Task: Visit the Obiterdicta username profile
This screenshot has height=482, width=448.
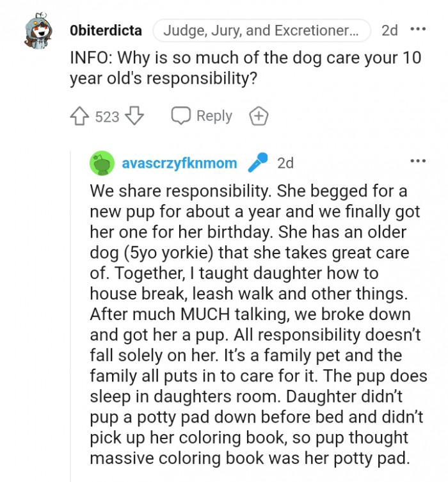Action: [106, 31]
